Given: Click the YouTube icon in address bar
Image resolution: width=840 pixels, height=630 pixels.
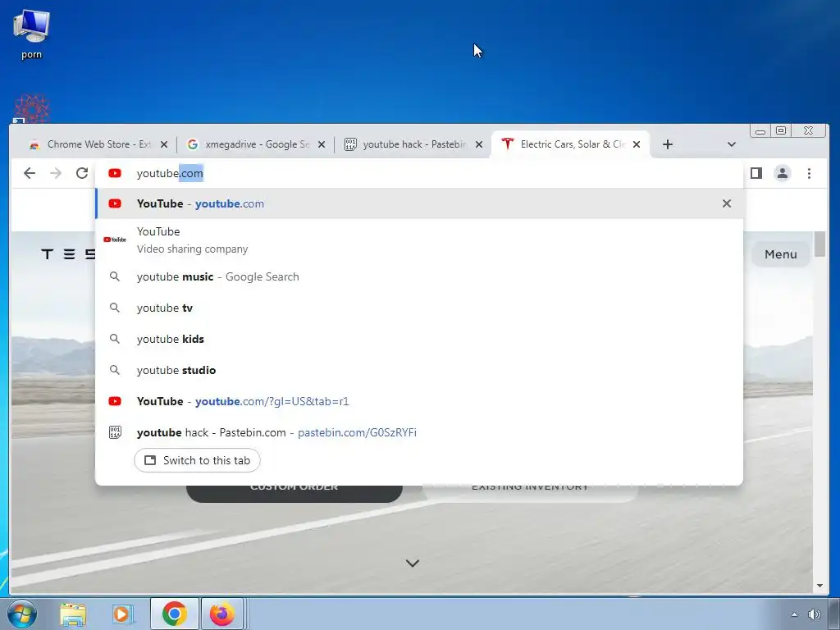Looking at the screenshot, I should coord(115,173).
